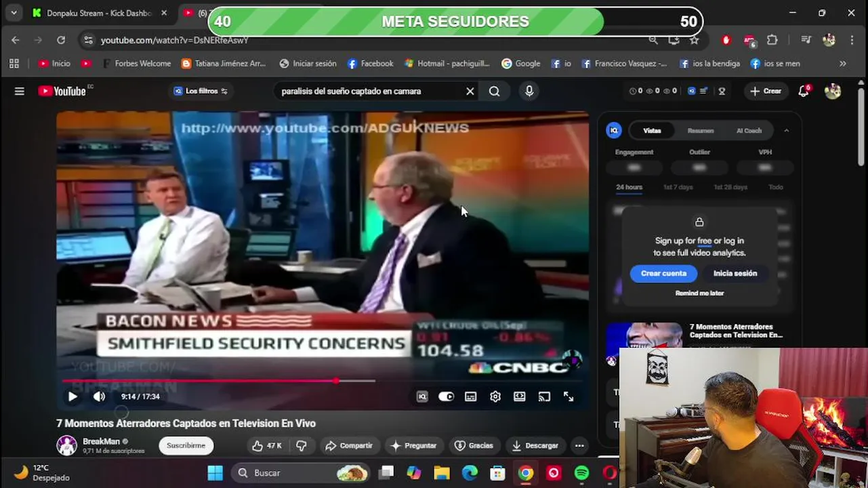Click the Inicia sesión button
The width and height of the screenshot is (868, 488).
click(x=735, y=273)
